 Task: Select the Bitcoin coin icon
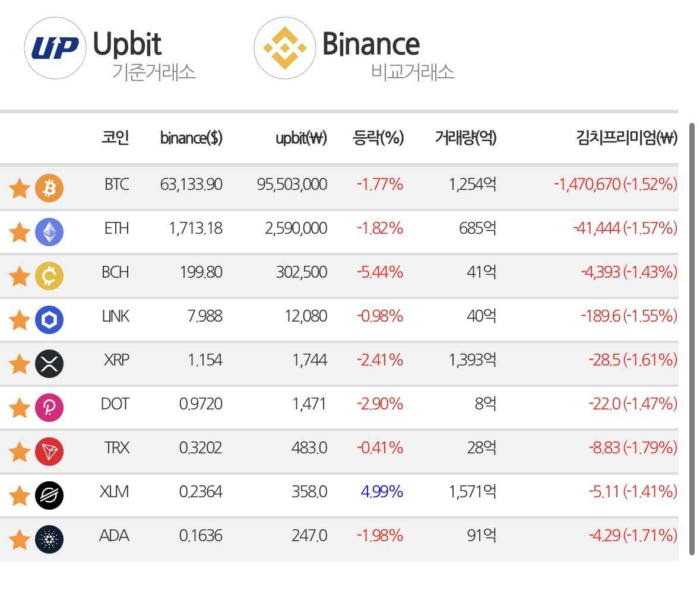tap(49, 188)
